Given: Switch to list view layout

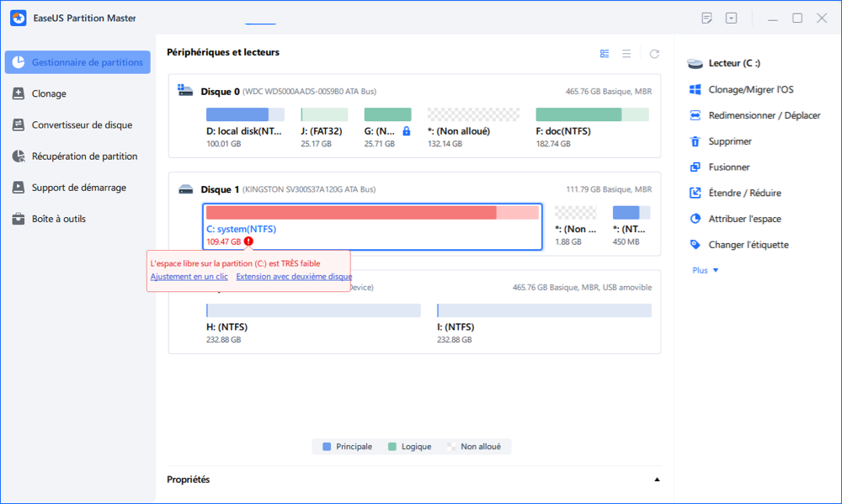Looking at the screenshot, I should pos(626,54).
